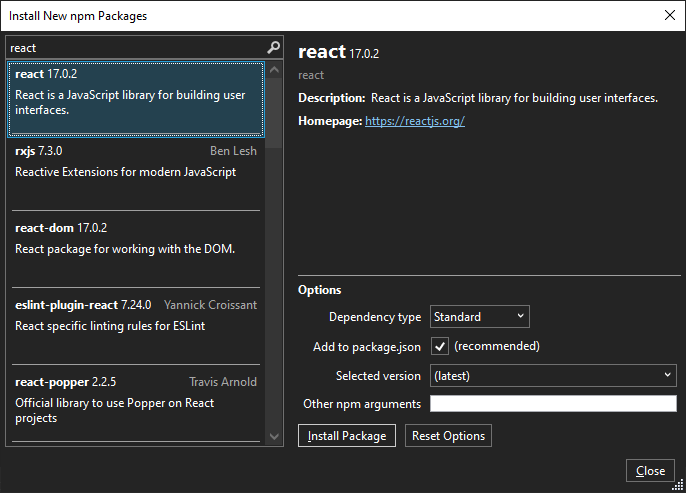Click the results list scroll down arrow
The width and height of the screenshot is (686, 493).
pyautogui.click(x=274, y=436)
